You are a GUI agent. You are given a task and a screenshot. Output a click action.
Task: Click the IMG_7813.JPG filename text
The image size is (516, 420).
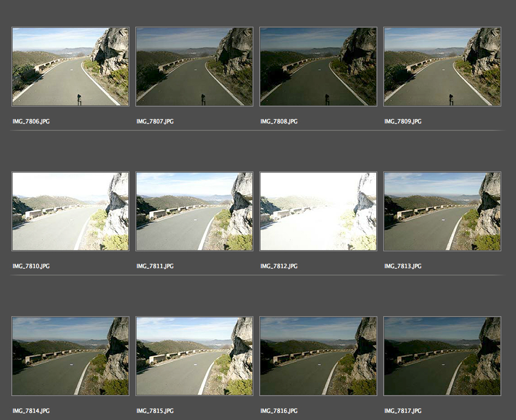pos(403,266)
